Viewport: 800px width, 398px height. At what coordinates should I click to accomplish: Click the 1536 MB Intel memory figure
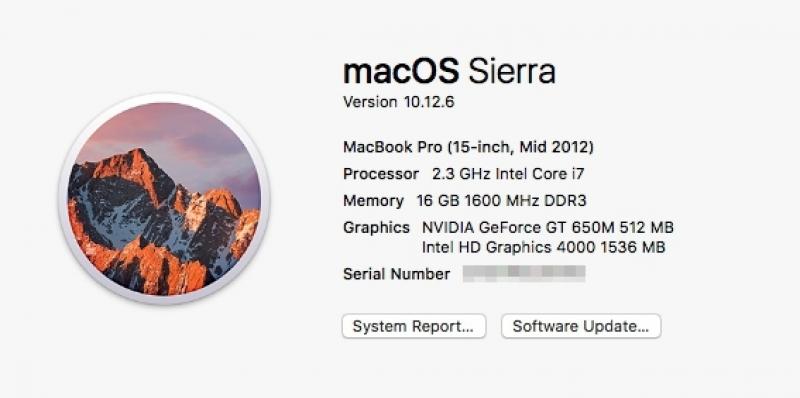pyautogui.click(x=633, y=247)
